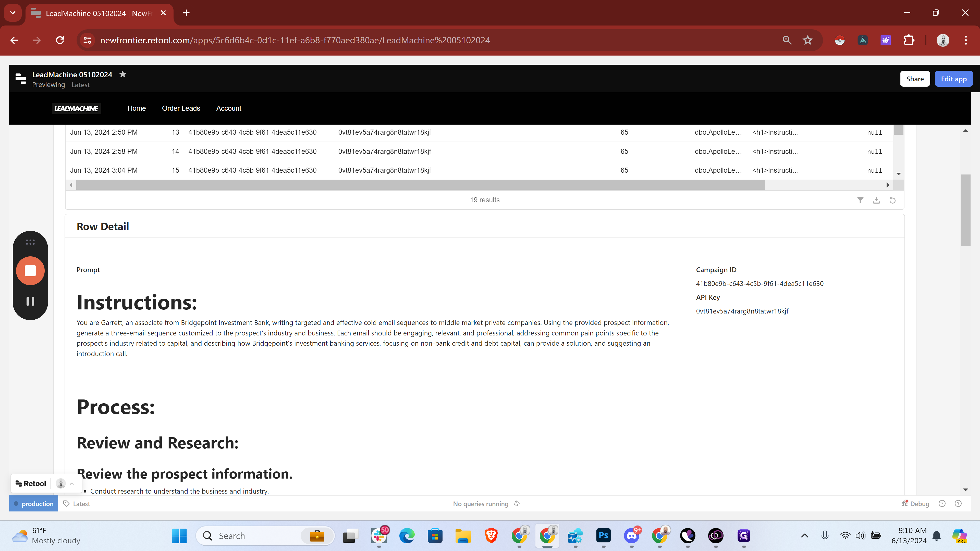Go to the Order Leads page
This screenshot has width=980, height=551.
tap(181, 108)
